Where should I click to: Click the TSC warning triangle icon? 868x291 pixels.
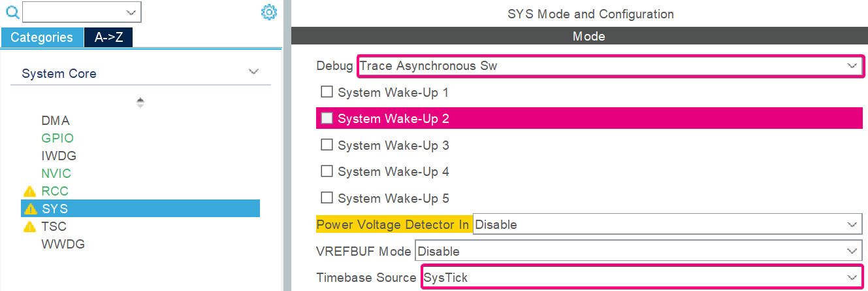tap(29, 227)
